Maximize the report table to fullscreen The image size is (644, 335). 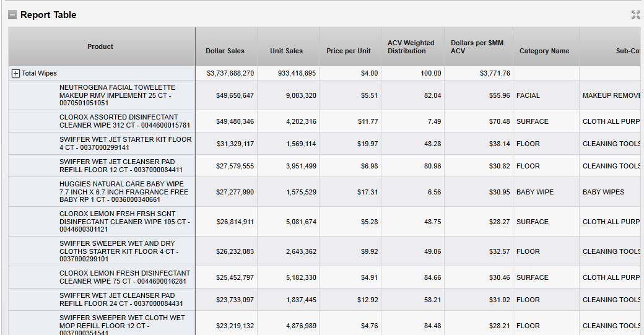coord(635,15)
